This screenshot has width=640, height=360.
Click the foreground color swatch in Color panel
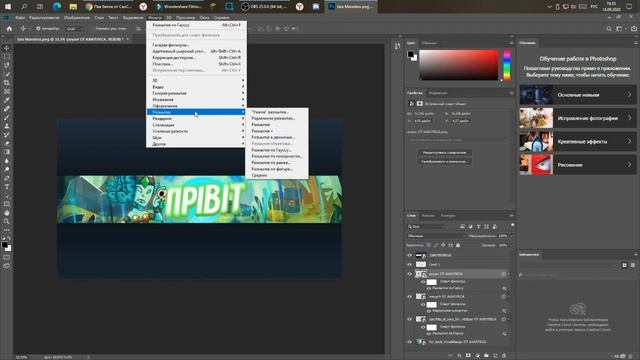(x=411, y=54)
